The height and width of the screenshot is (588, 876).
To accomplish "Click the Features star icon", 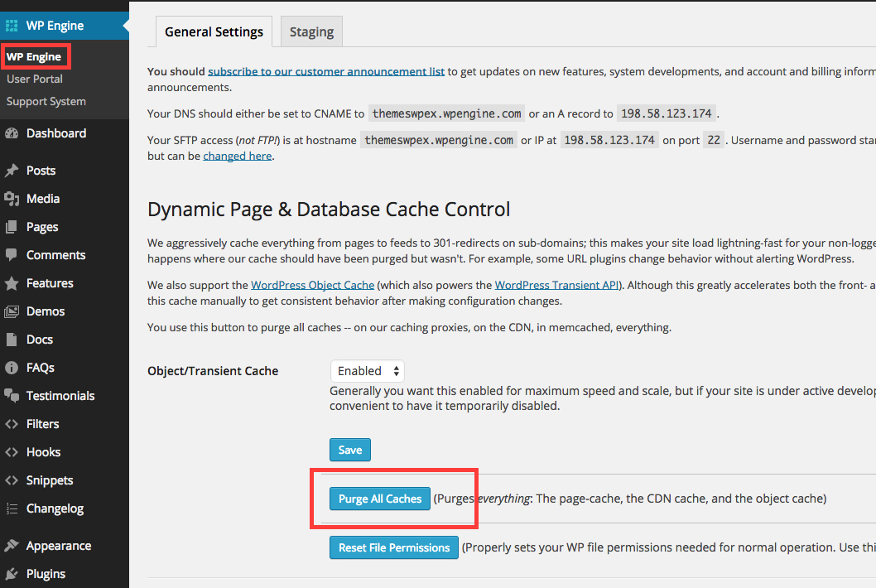I will coord(11,283).
